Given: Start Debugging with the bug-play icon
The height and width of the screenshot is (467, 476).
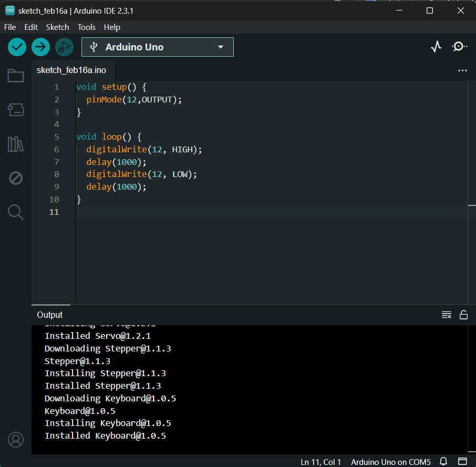Looking at the screenshot, I should click(64, 47).
